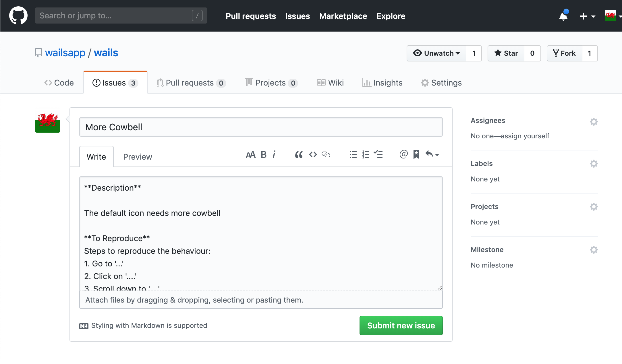Image resolution: width=622 pixels, height=364 pixels.
Task: Open the Assignees settings gear
Action: click(x=594, y=121)
